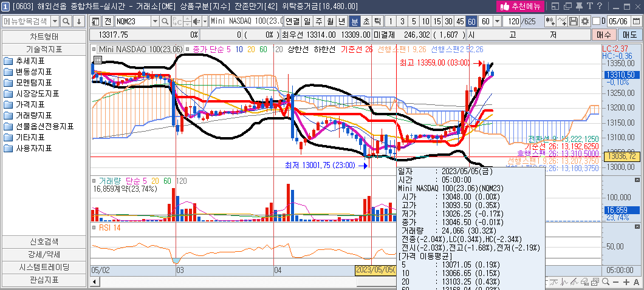Click the 120 bar count input field
The image size is (644, 290).
point(513,21)
